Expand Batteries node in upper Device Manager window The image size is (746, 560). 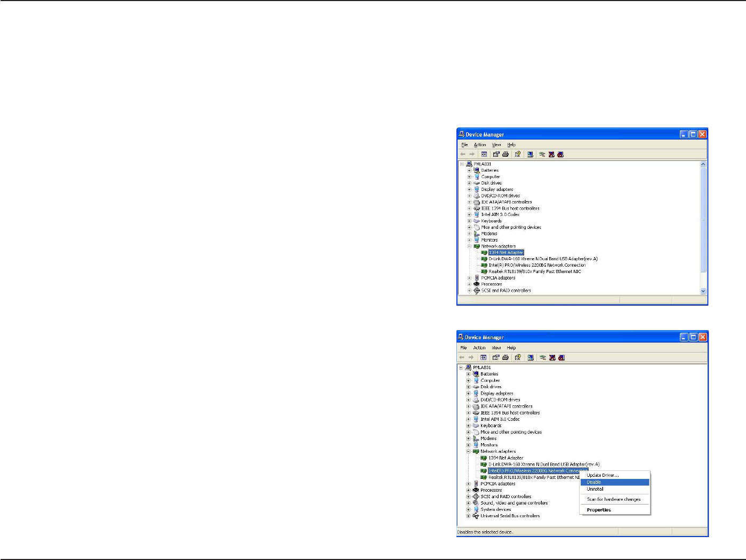pyautogui.click(x=469, y=170)
